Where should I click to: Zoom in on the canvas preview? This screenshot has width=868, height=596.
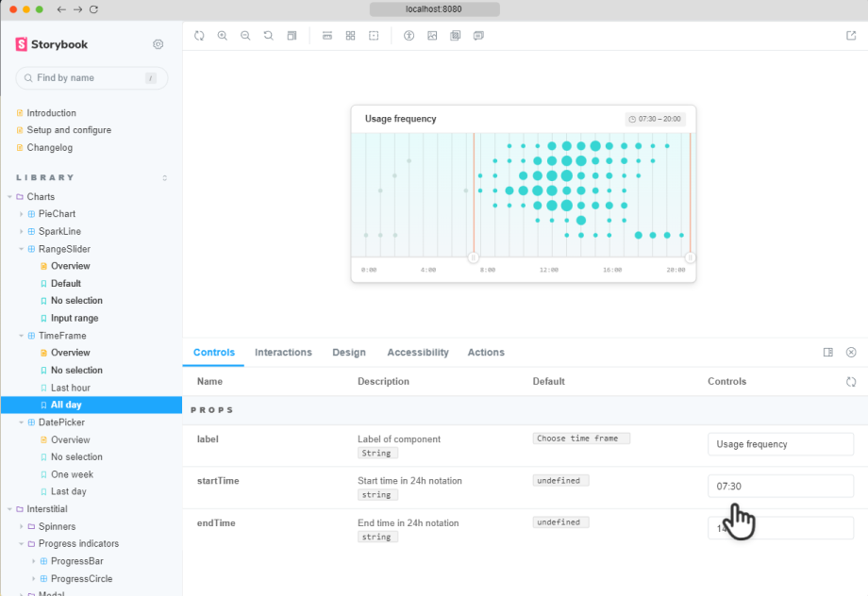pyautogui.click(x=223, y=36)
